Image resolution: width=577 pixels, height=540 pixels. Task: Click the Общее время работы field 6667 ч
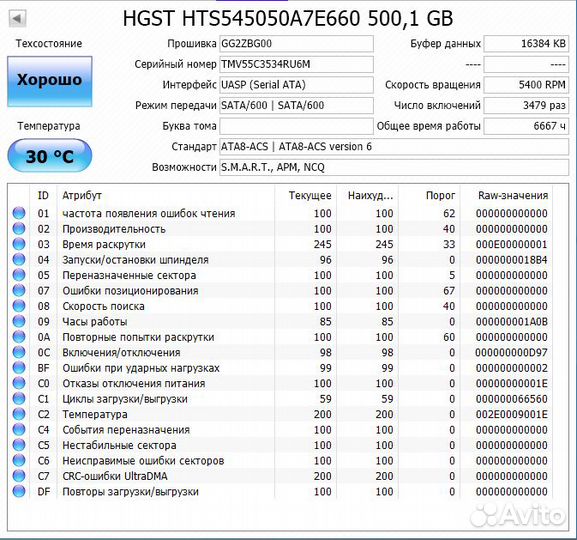click(x=526, y=126)
